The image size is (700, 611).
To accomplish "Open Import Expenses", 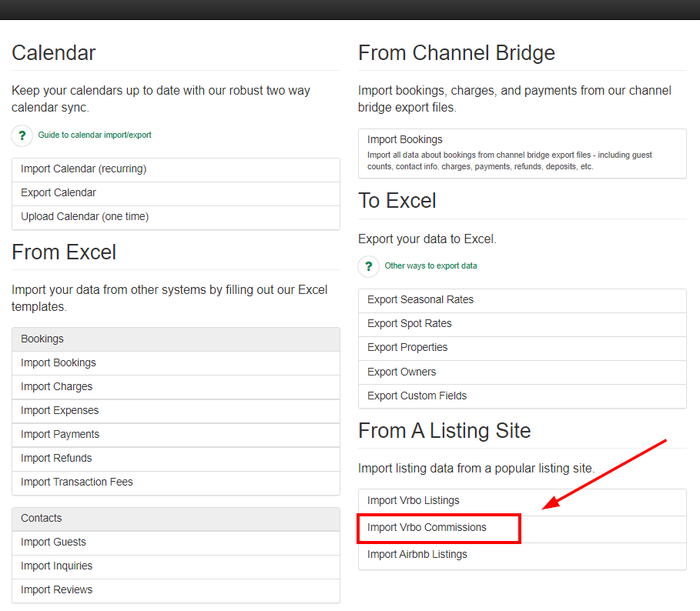I will click(59, 411).
